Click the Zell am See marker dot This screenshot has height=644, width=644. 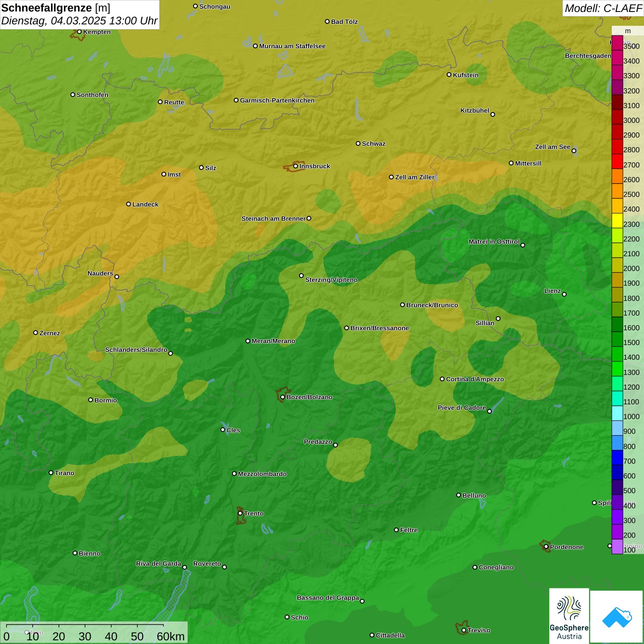click(x=574, y=151)
